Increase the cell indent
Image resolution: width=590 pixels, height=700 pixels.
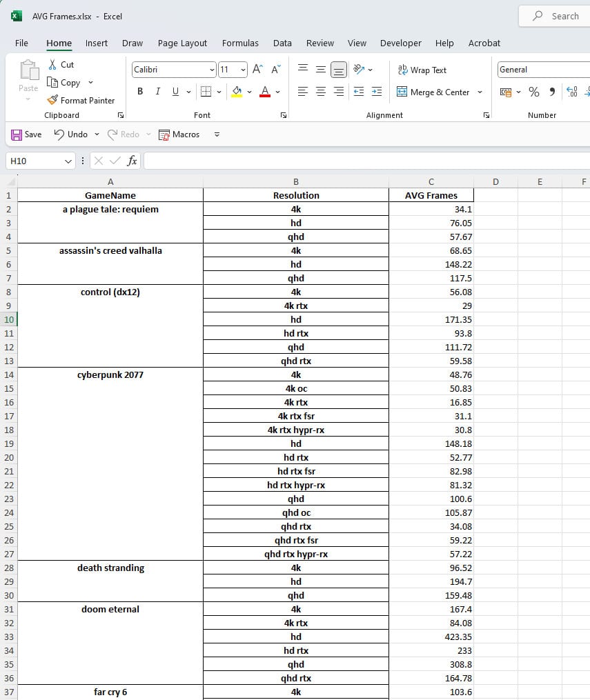(377, 92)
